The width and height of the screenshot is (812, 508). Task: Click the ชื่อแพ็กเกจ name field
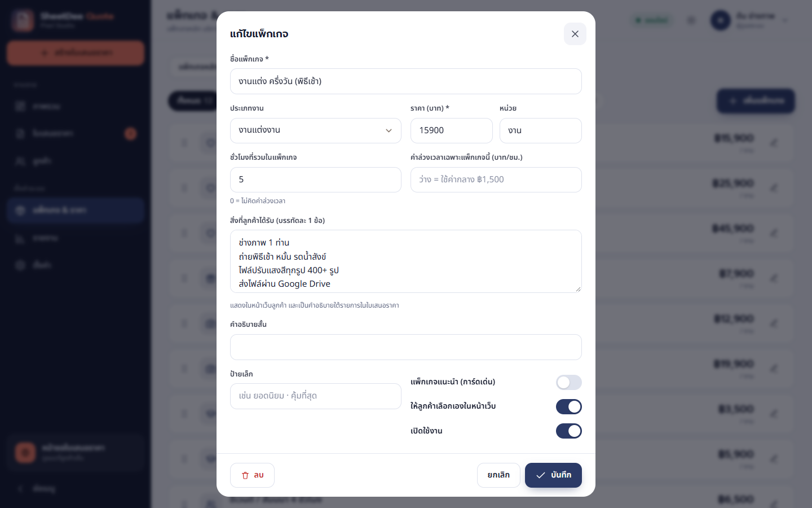click(405, 81)
